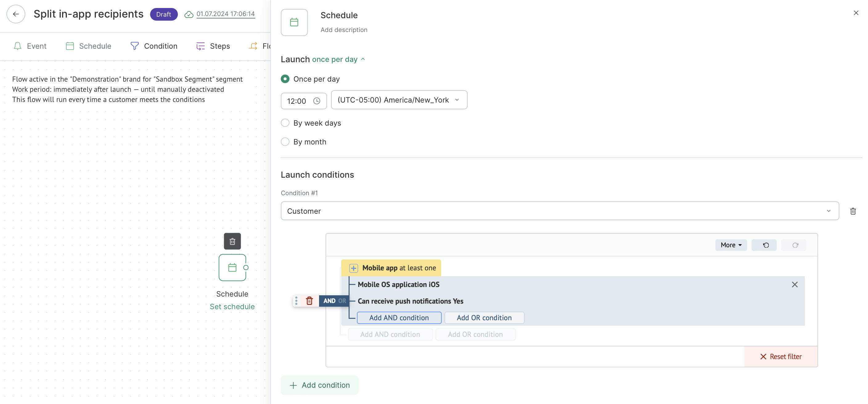Collapse the Launch once per day selector
This screenshot has height=404, width=868.
point(339,60)
